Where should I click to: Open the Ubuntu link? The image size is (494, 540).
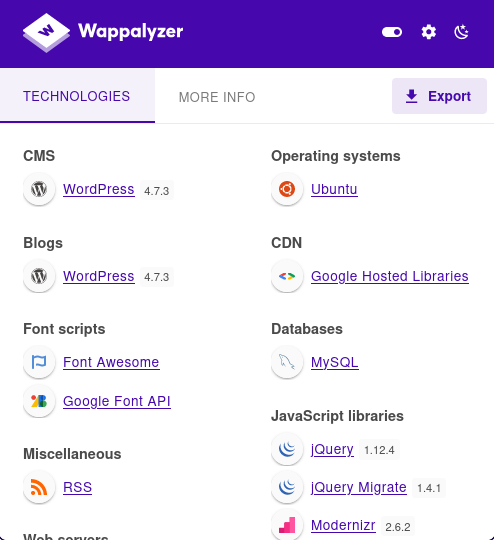pyautogui.click(x=334, y=189)
